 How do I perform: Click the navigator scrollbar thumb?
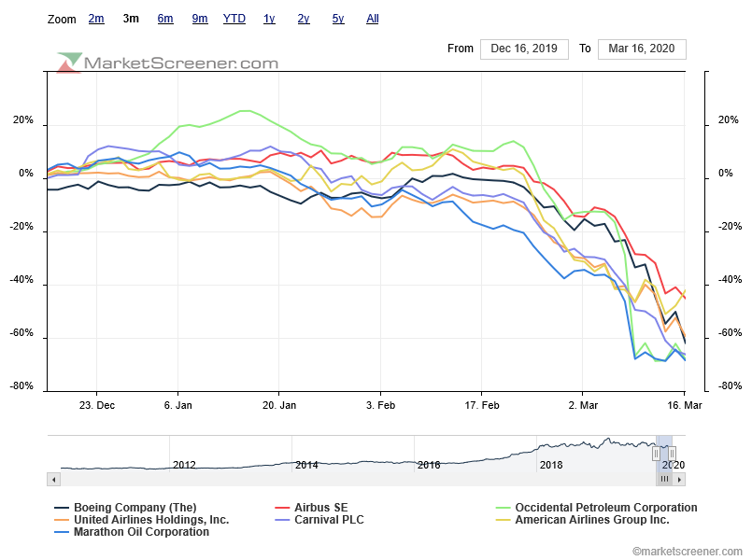664,479
